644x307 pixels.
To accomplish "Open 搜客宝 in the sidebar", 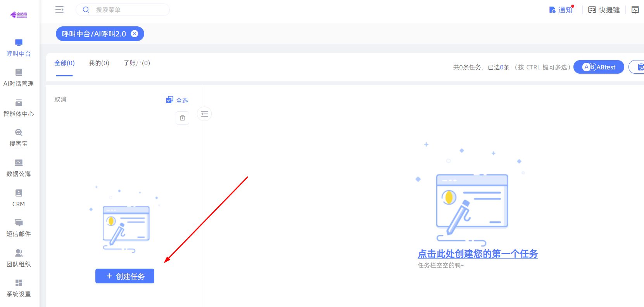I will coord(18,138).
